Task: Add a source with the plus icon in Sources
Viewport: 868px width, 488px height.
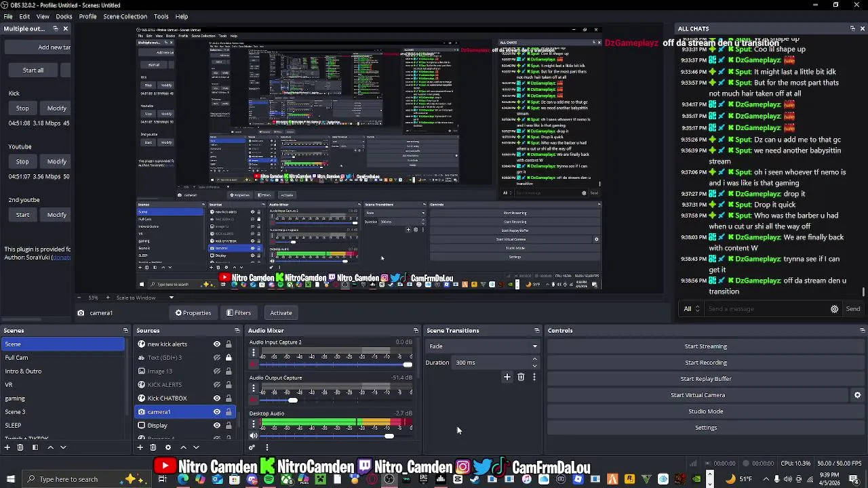Action: click(x=140, y=447)
